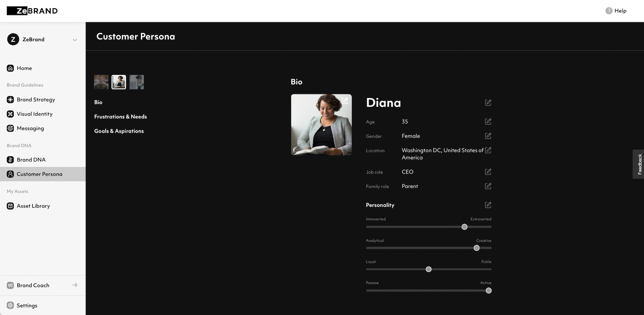Image resolution: width=644 pixels, height=315 pixels.
Task: Jump to Goals & Aspirations section
Action: point(119,131)
